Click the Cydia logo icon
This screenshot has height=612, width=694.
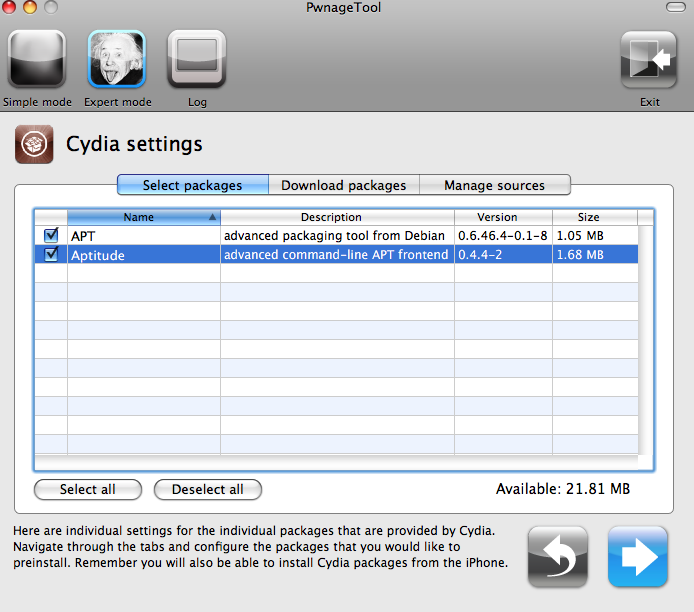tap(34, 144)
